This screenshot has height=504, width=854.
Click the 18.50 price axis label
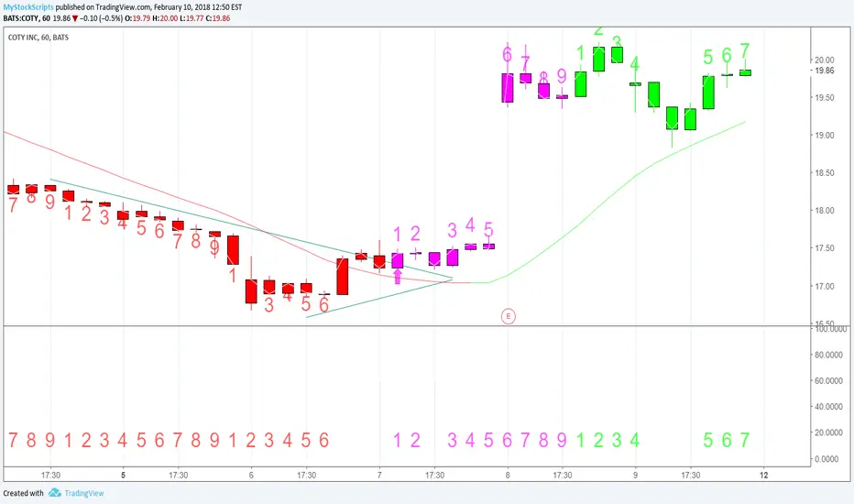point(825,172)
